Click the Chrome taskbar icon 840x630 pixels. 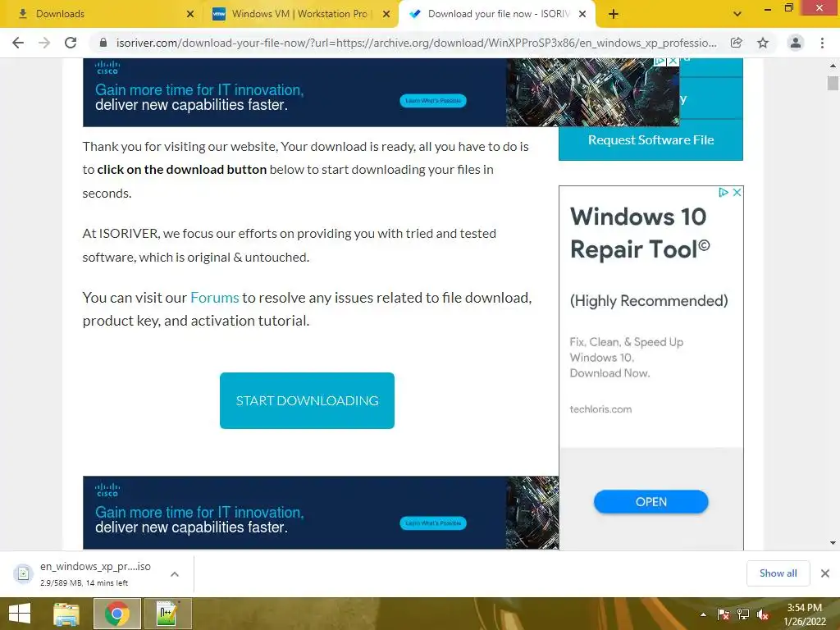116,614
